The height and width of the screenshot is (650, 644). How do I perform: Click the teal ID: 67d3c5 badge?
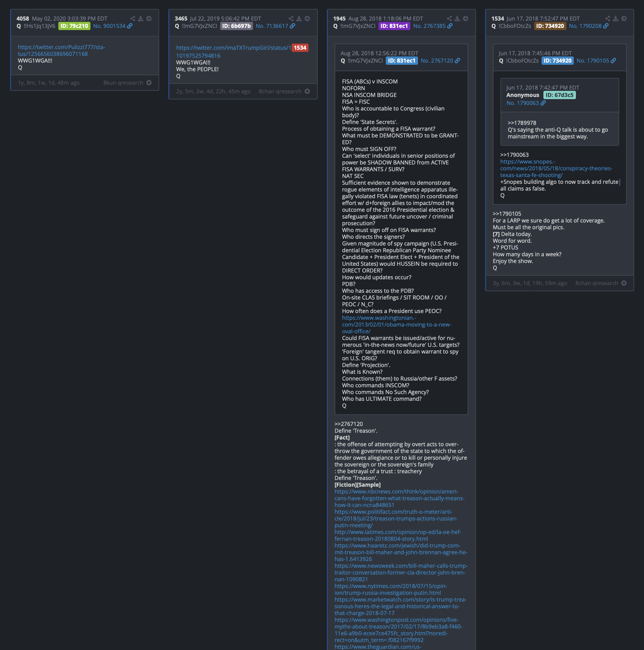(560, 95)
